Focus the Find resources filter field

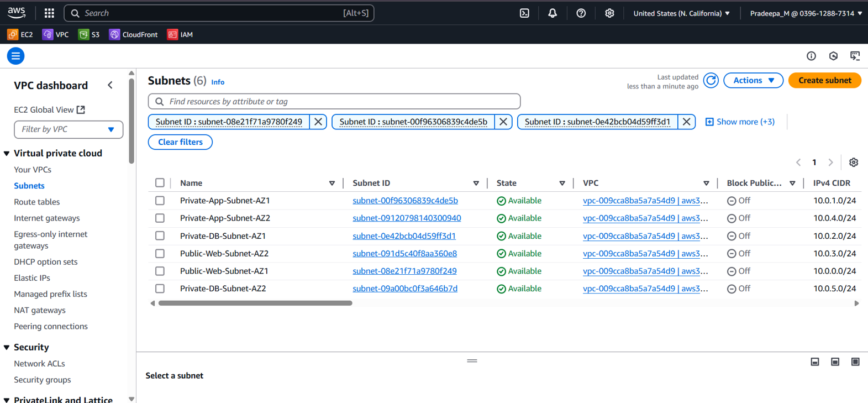(334, 102)
